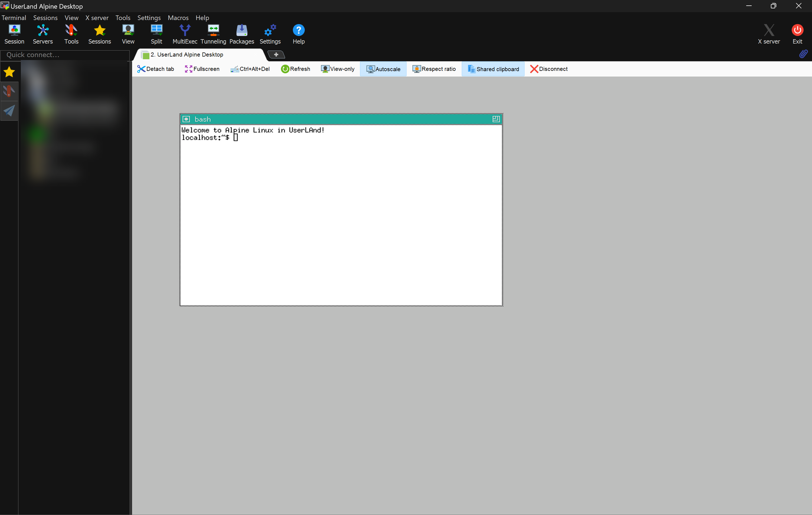The image size is (812, 515).
Task: Open the Help menu in the menu bar
Action: [202, 18]
